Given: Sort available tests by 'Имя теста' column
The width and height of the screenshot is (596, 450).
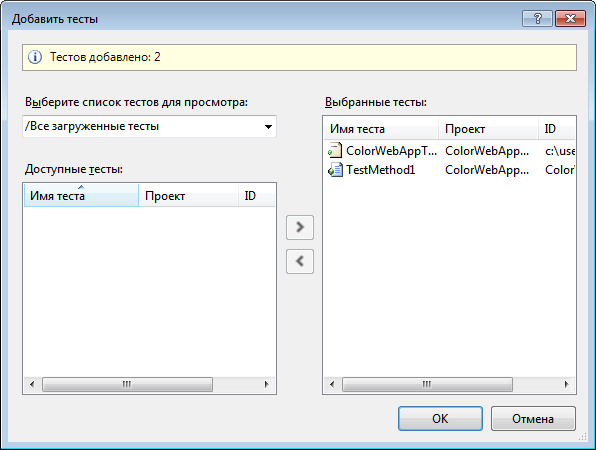Looking at the screenshot, I should tap(81, 195).
